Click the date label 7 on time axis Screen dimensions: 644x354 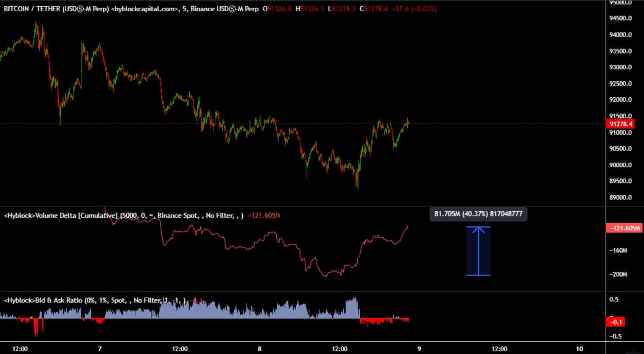100,349
